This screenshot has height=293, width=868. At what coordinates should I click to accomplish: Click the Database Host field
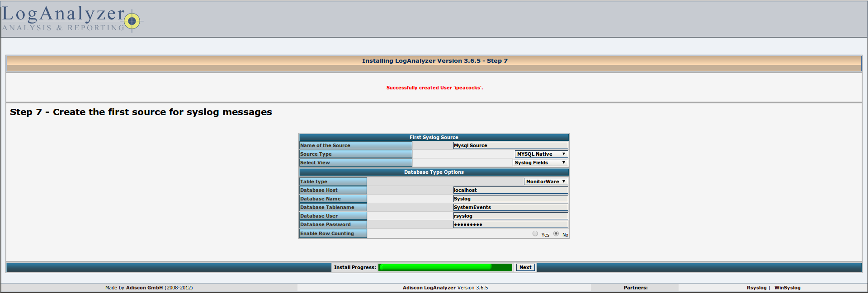510,190
